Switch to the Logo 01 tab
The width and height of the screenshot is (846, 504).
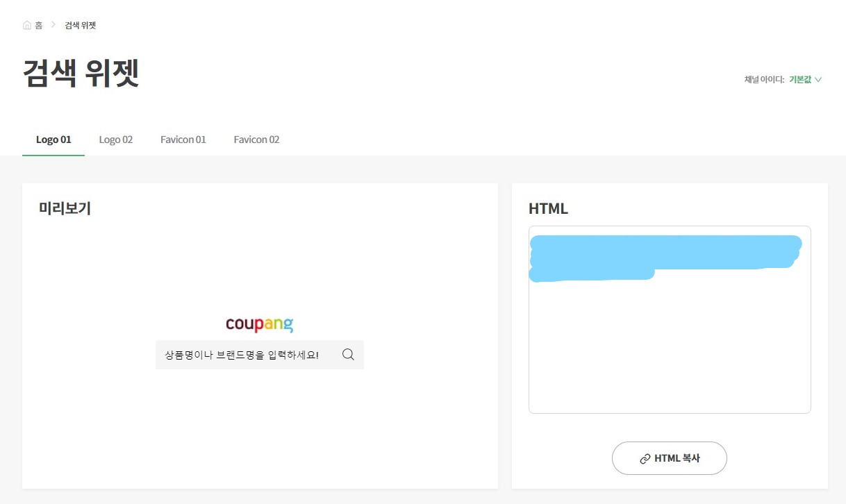point(53,140)
